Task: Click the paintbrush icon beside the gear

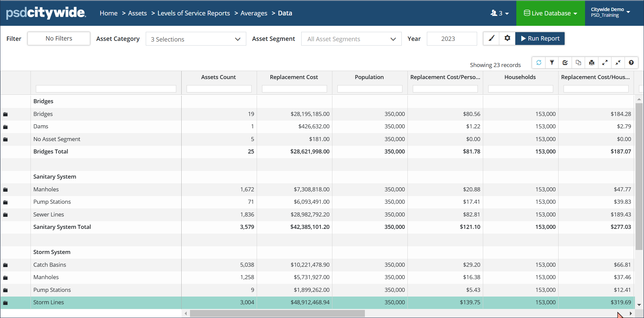Action: (492, 39)
